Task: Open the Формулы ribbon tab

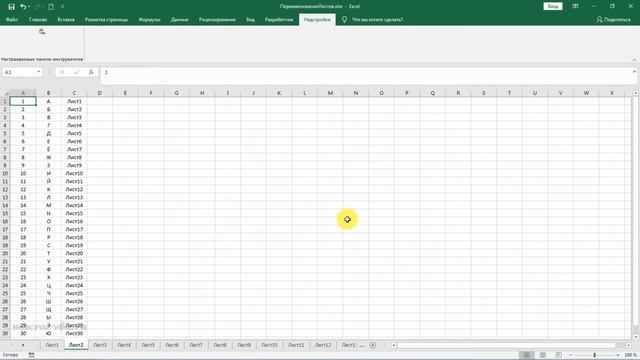Action: pos(149,20)
